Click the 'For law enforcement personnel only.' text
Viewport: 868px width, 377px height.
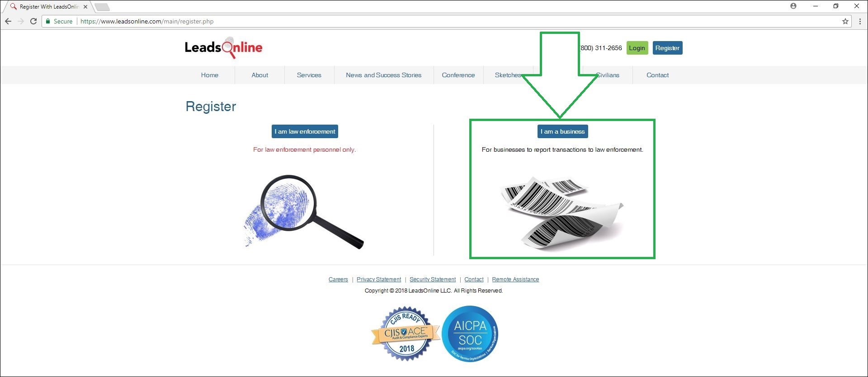tap(304, 149)
